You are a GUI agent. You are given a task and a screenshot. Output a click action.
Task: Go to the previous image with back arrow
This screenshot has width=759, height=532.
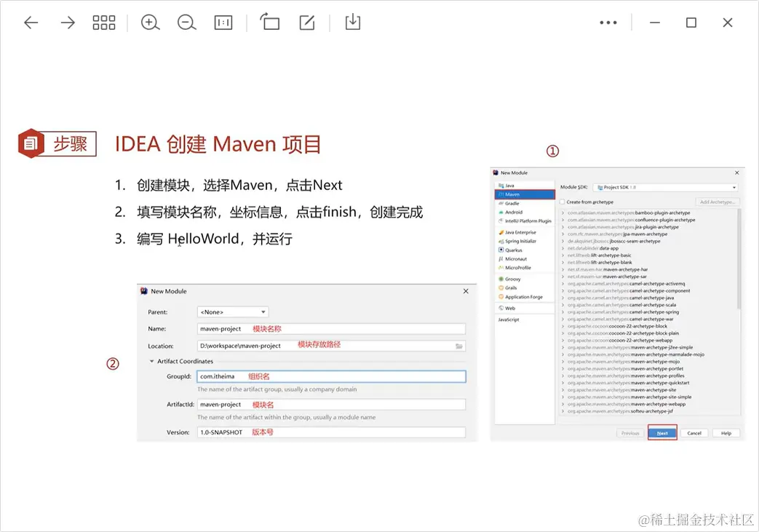tap(31, 23)
